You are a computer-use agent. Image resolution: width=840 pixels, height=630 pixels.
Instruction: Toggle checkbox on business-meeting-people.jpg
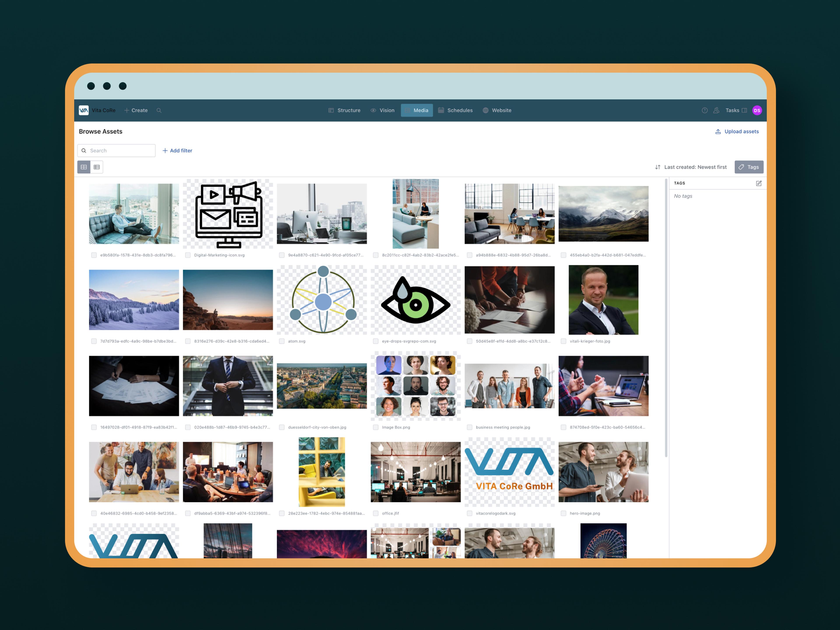[x=470, y=427]
